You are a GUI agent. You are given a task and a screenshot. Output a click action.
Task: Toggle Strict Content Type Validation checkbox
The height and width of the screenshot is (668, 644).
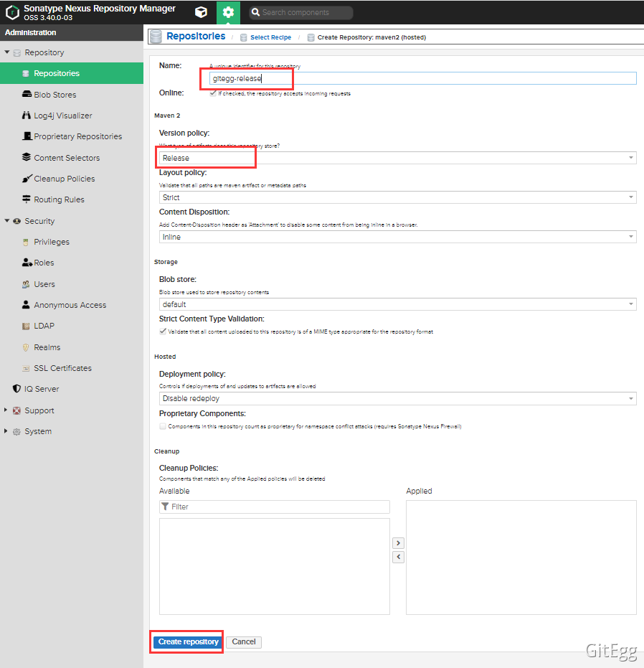[163, 331]
